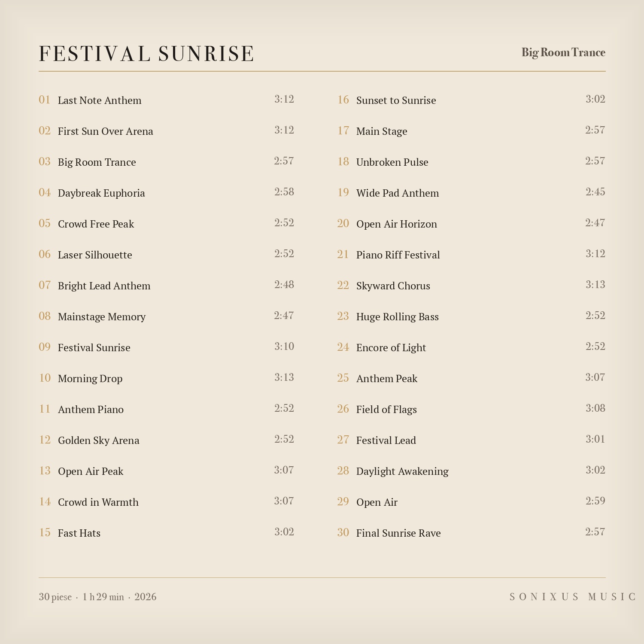Select track 05 "Crowd Free Peak"
The height and width of the screenshot is (644, 644).
coord(167,224)
